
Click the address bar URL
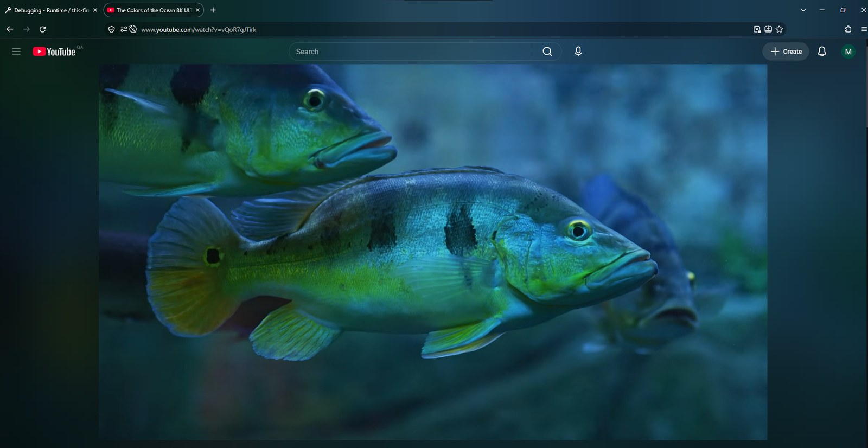(199, 30)
